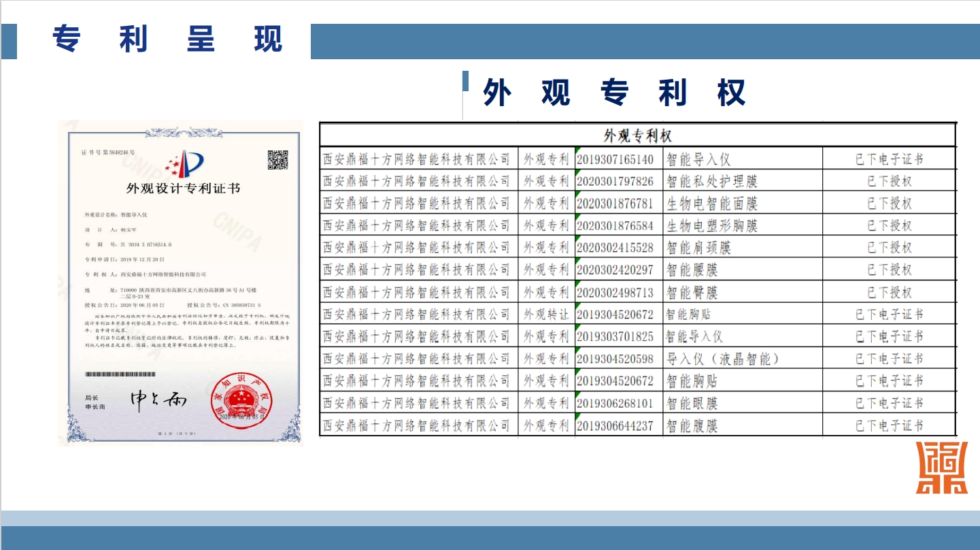980x550 pixels.
Task: Click the orange Ding logo in the corner
Action: pyautogui.click(x=941, y=468)
